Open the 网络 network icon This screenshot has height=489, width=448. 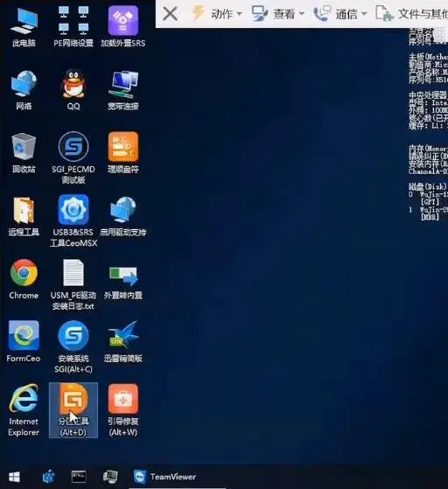[x=24, y=90]
